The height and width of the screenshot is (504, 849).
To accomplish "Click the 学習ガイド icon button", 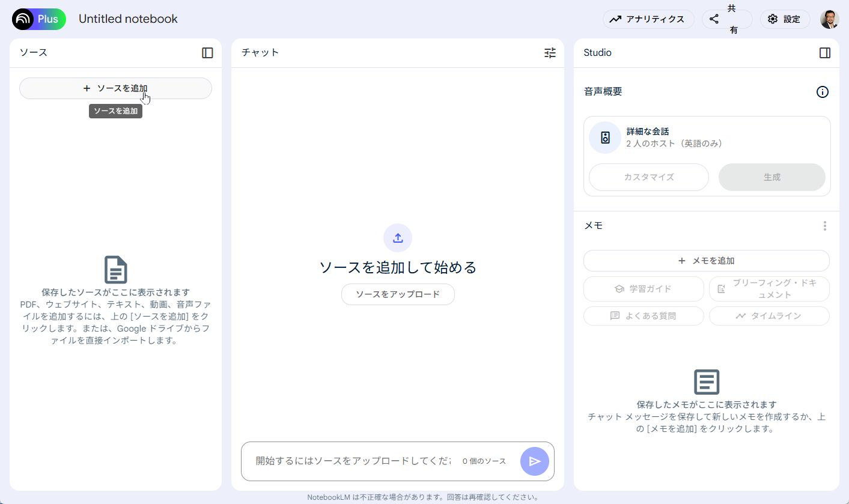I will pyautogui.click(x=619, y=288).
